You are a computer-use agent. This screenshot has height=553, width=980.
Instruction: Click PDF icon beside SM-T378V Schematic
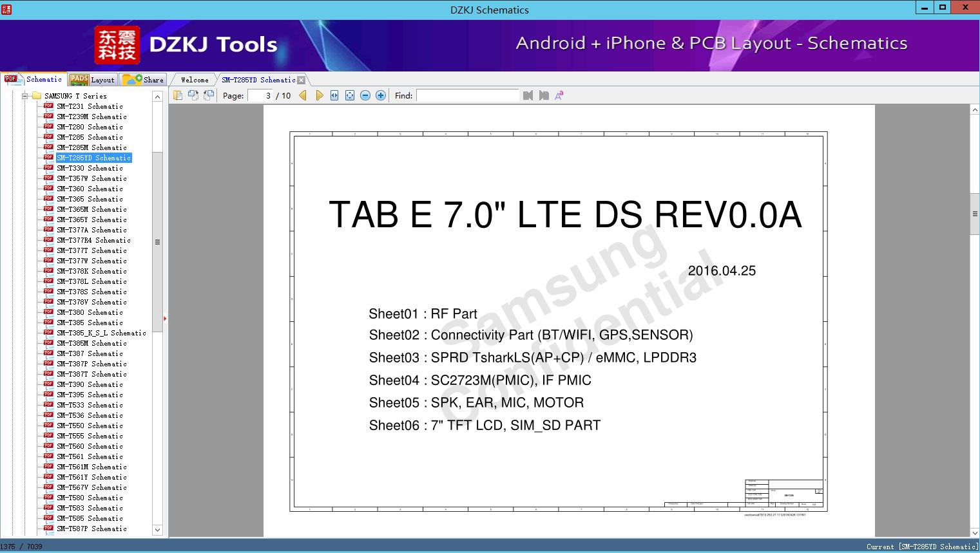pos(48,301)
